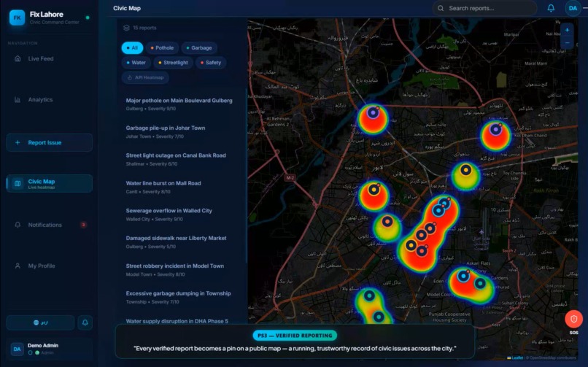Go to My Profile

tap(49, 266)
